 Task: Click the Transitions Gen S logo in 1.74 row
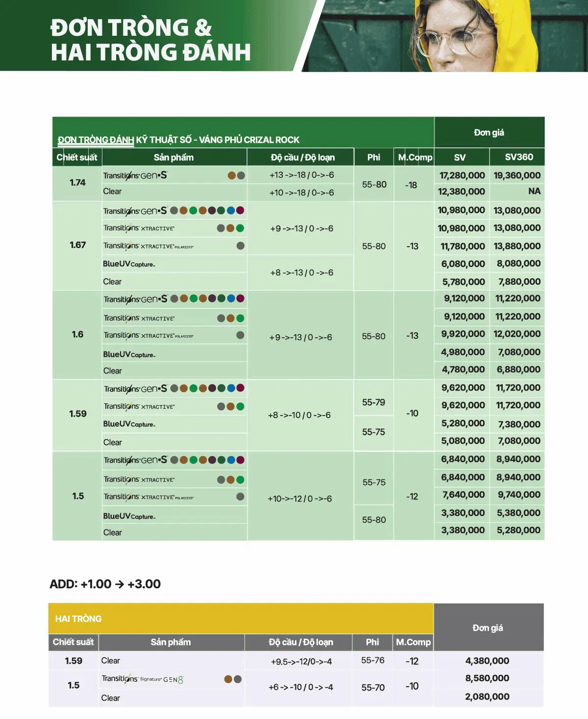135,175
